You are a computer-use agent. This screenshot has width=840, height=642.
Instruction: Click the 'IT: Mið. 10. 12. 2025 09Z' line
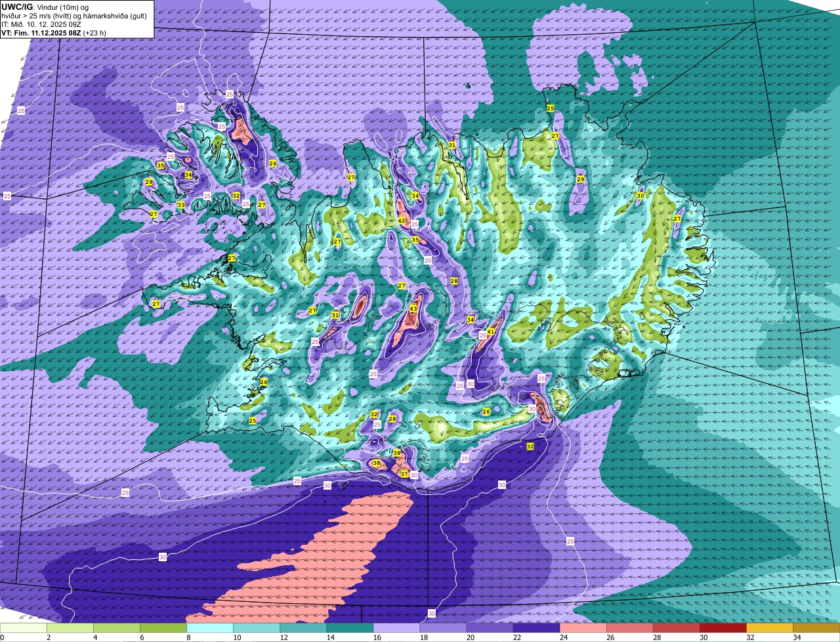[x=43, y=24]
